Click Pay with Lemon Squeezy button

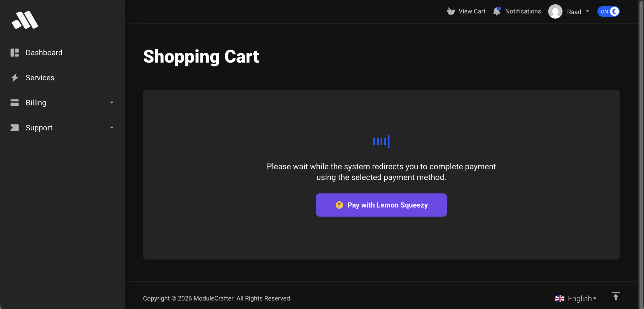(x=381, y=205)
